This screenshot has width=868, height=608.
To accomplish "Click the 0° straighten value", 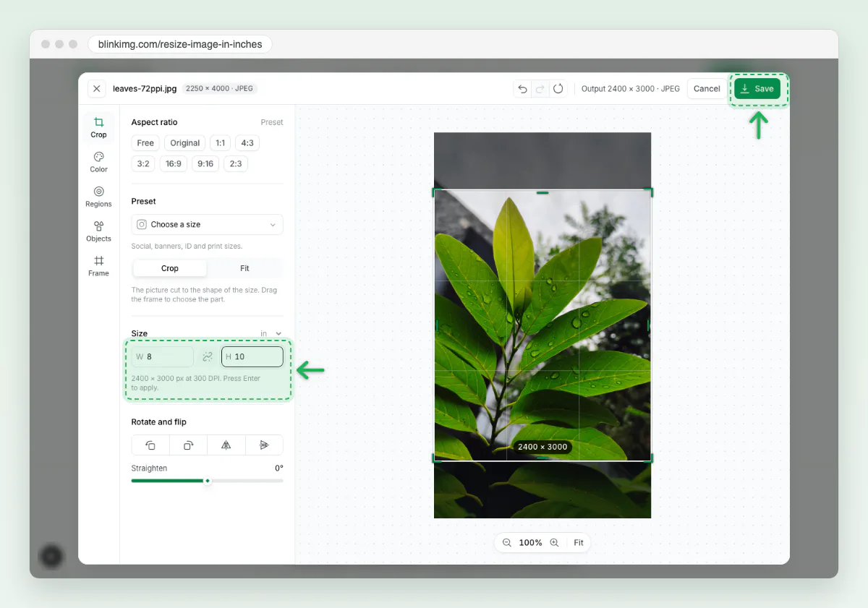I will pyautogui.click(x=279, y=468).
